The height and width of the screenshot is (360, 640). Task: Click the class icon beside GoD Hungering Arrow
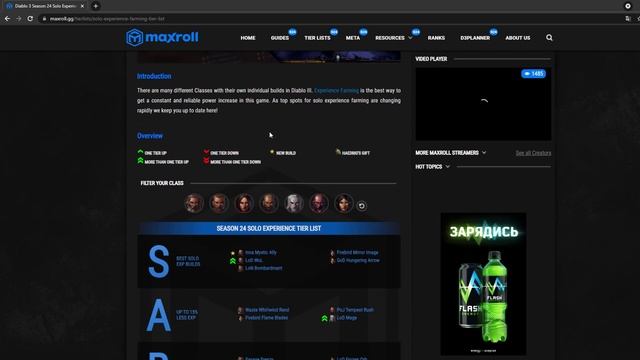(x=332, y=260)
